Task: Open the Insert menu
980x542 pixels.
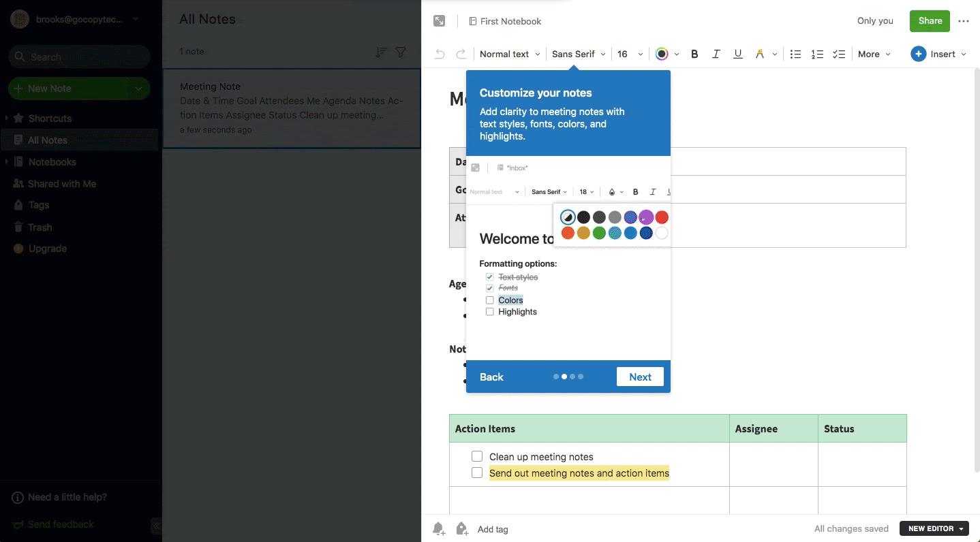Action: click(938, 54)
